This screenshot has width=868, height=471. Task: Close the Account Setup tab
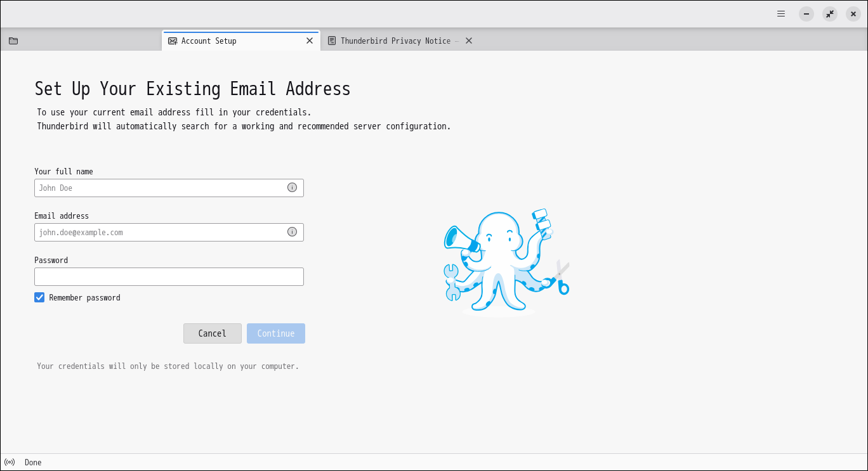point(310,41)
